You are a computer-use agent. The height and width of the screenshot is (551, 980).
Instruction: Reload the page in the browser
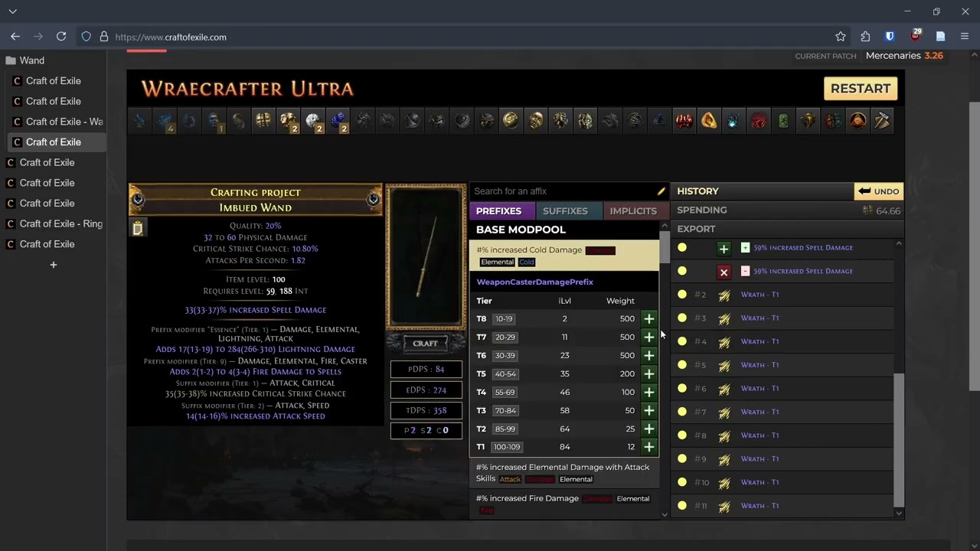(61, 37)
